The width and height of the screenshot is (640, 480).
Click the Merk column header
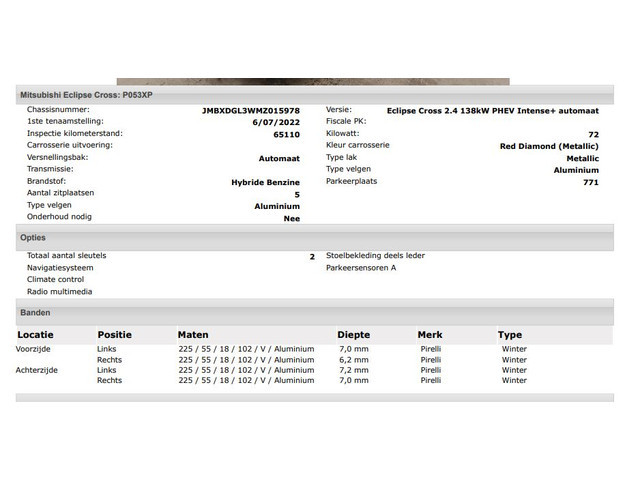[x=431, y=335]
